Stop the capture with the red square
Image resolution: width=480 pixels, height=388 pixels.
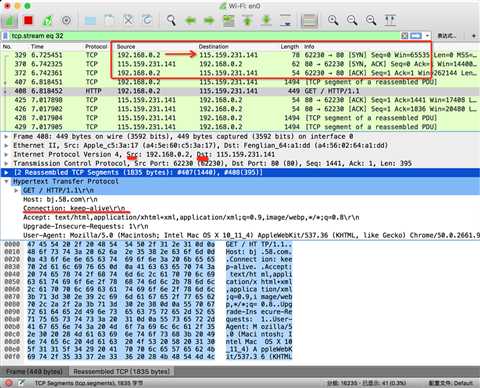click(28, 21)
